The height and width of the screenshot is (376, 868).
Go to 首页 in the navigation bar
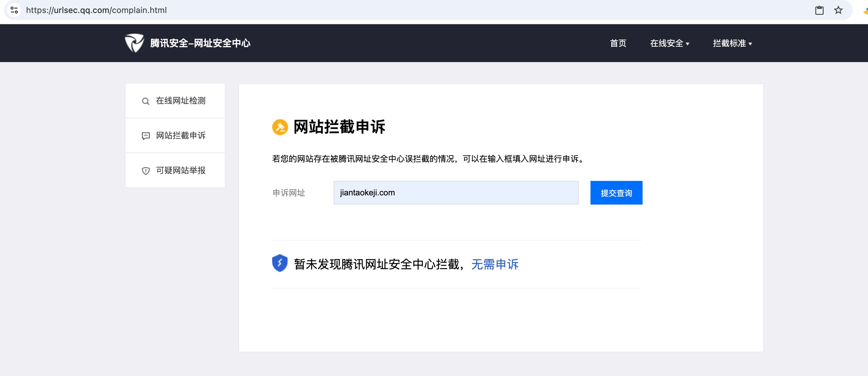click(618, 43)
